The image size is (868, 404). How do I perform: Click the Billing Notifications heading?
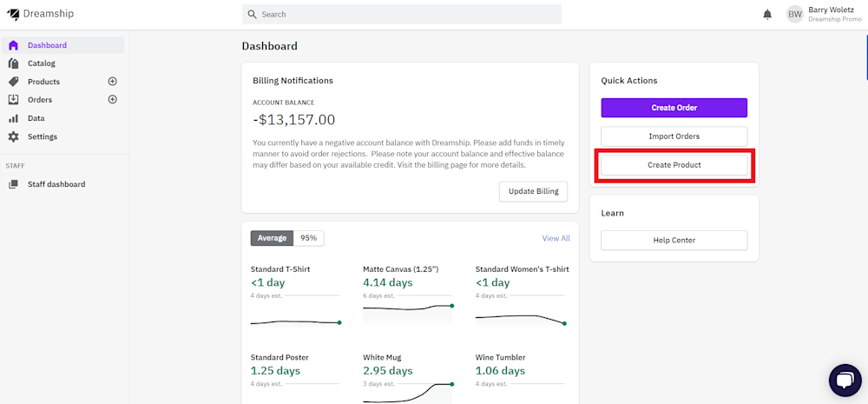pos(293,81)
